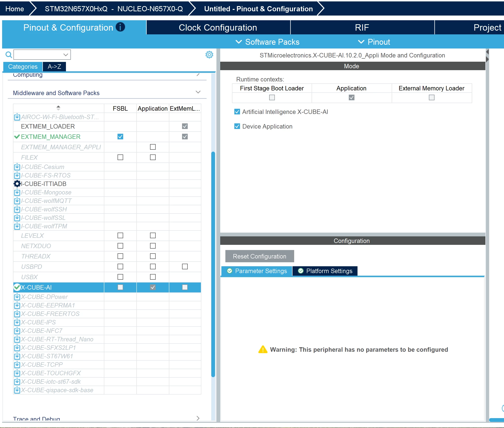This screenshot has width=504, height=428.
Task: Click download icon for X-CUBE-RT-Thread_Nano
Action: (17, 339)
